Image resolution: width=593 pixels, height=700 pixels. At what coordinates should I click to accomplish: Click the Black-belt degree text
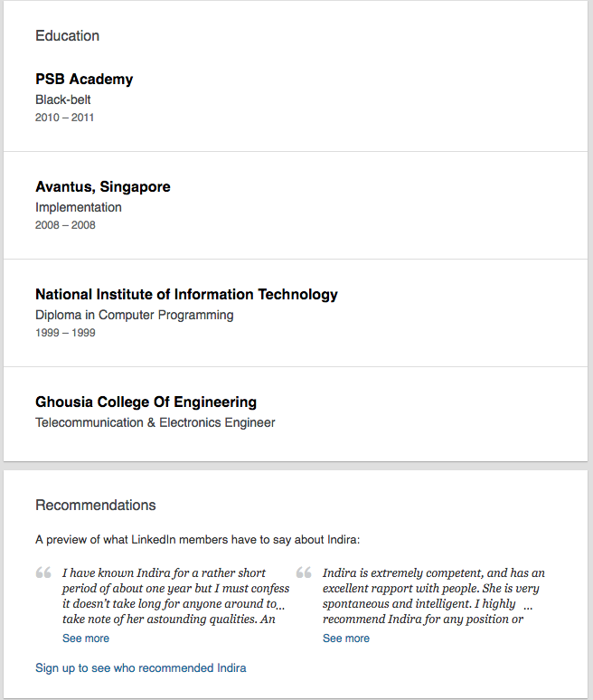(x=63, y=100)
